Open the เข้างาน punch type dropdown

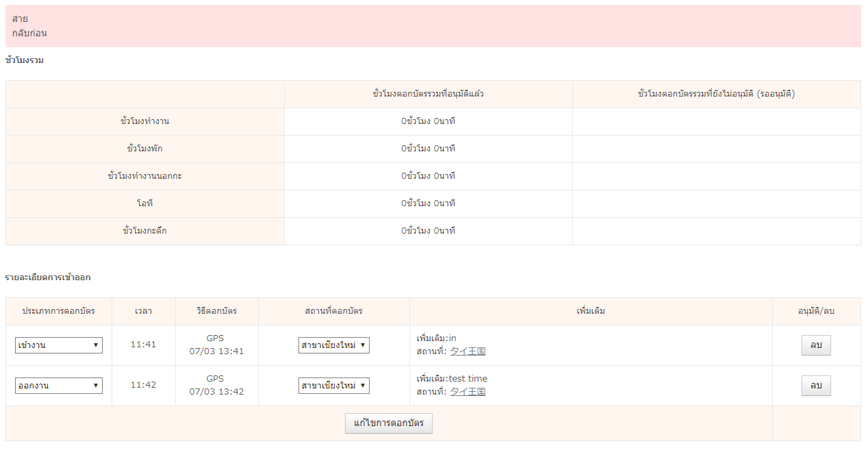[x=59, y=345]
